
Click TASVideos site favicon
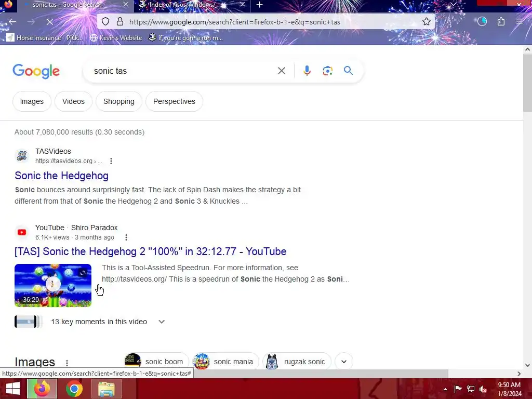point(22,156)
